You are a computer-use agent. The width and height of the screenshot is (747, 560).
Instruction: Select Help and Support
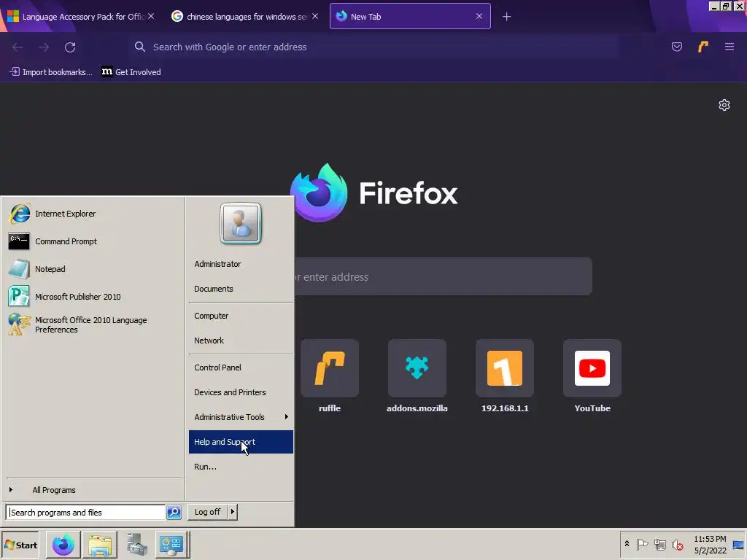(241, 442)
